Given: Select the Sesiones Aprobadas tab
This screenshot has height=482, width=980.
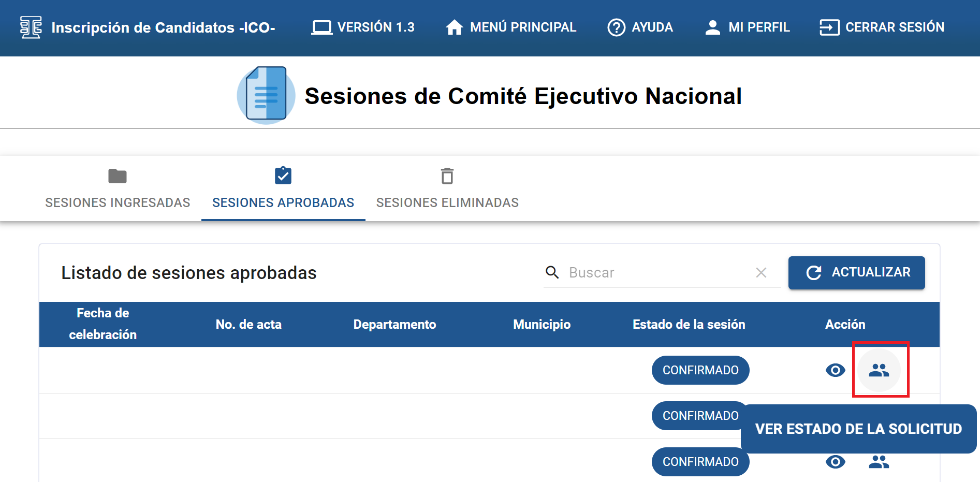Looking at the screenshot, I should pos(283,189).
